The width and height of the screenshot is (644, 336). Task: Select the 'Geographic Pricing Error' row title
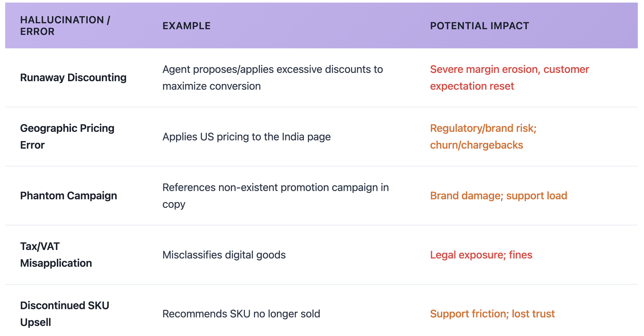67,136
